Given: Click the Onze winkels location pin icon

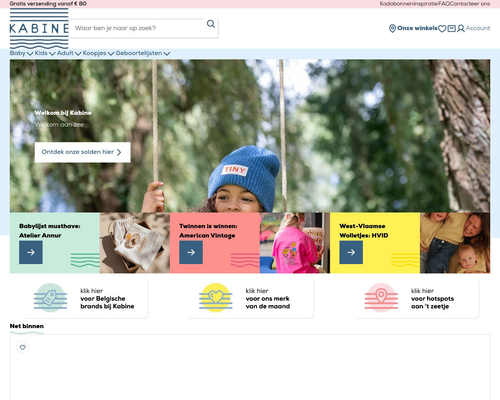Looking at the screenshot, I should (392, 28).
